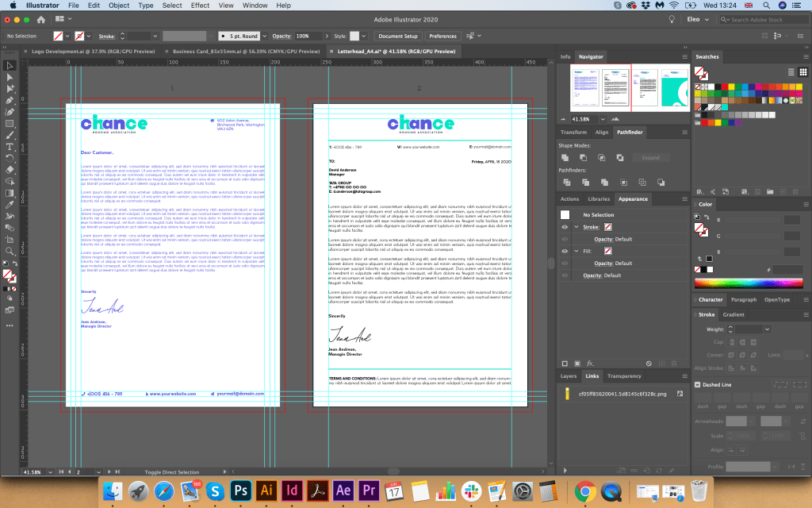
Task: Toggle the Dashed Line checkbox
Action: coord(697,385)
